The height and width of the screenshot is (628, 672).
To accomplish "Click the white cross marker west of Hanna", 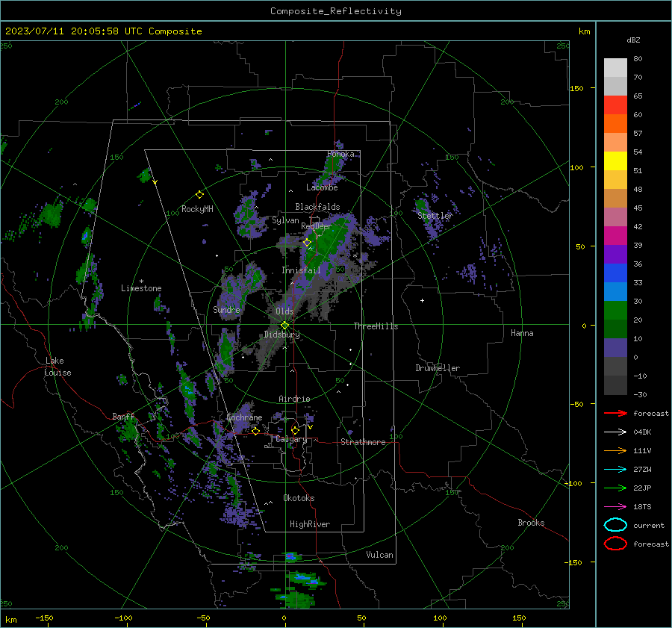I will [x=422, y=300].
